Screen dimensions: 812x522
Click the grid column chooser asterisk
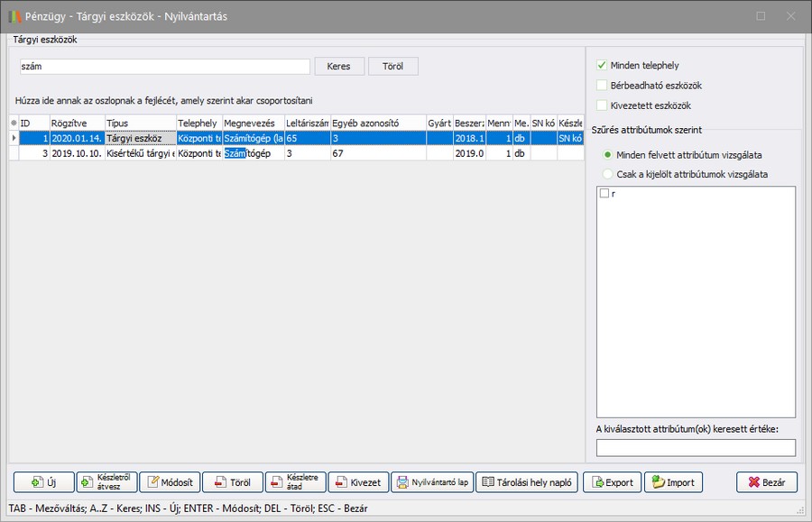pos(14,123)
